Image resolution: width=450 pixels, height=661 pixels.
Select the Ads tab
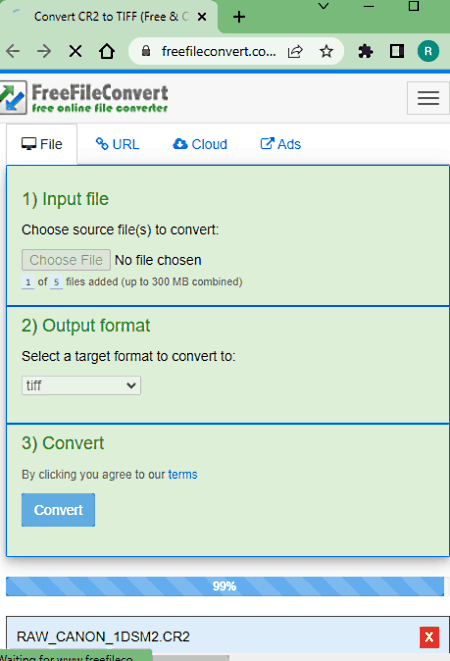click(x=280, y=144)
